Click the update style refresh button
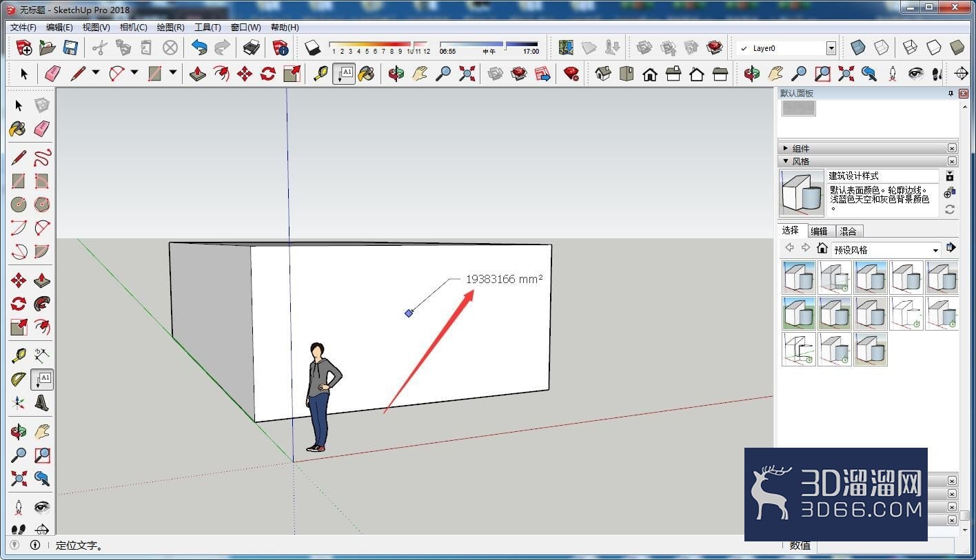The image size is (976, 560). coord(950,209)
